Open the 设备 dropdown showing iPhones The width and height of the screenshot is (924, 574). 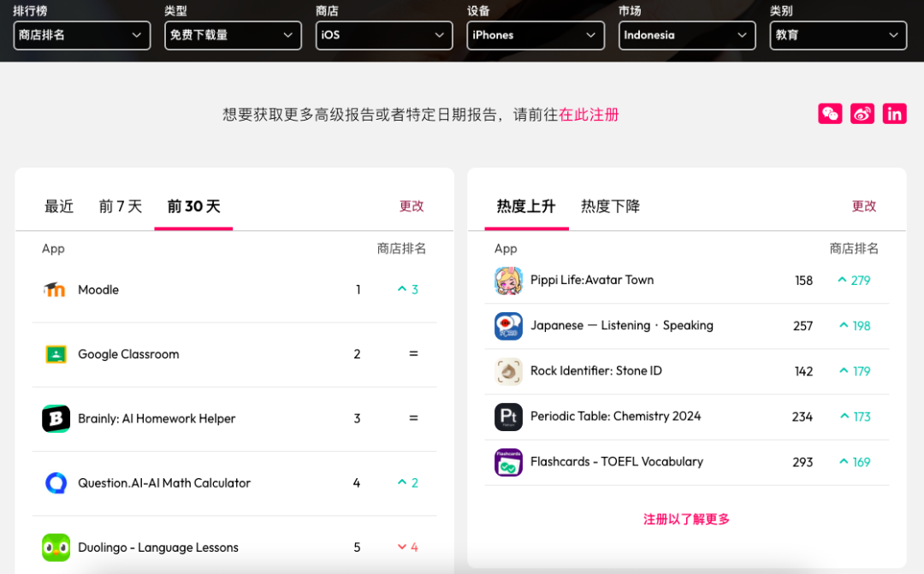pos(536,35)
